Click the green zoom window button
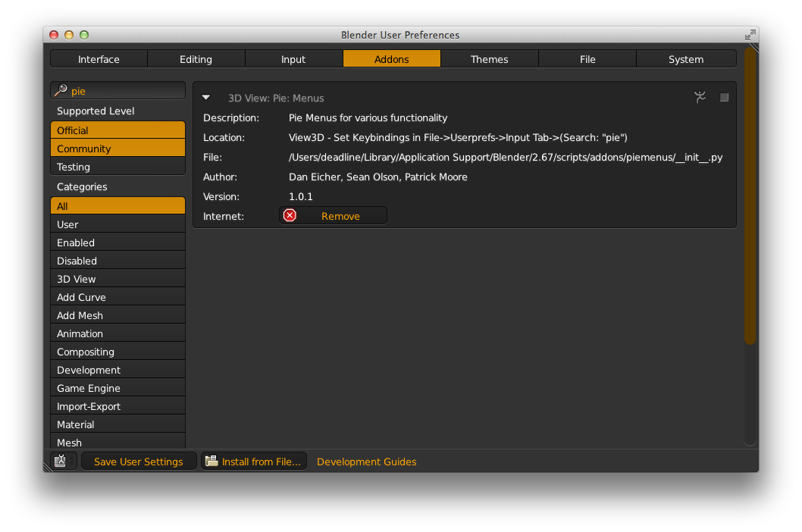Image resolution: width=802 pixels, height=532 pixels. (84, 35)
